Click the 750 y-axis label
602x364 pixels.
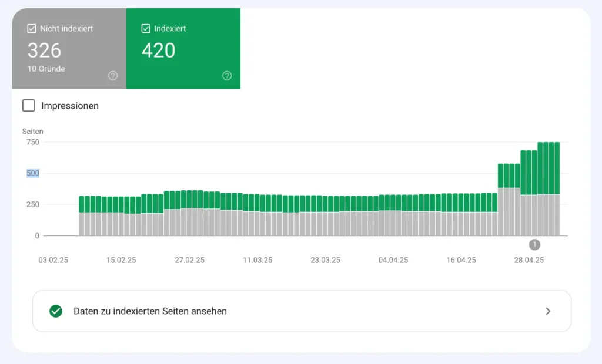coord(33,142)
